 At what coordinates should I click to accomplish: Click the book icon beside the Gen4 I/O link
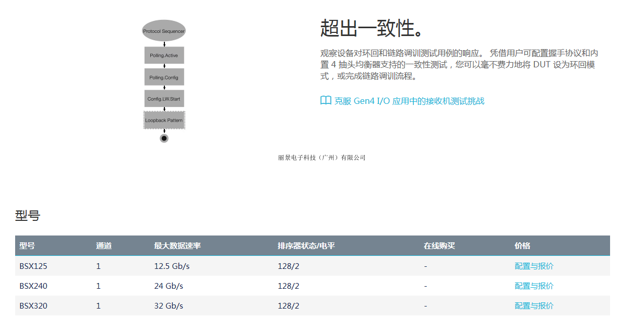pos(326,100)
